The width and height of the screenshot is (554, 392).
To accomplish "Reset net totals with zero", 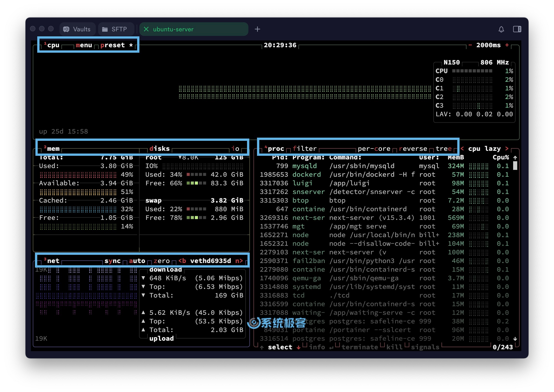I will coord(162,261).
